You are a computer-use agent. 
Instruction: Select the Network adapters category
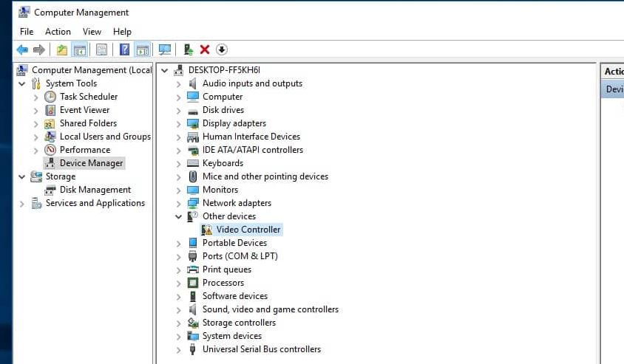237,203
